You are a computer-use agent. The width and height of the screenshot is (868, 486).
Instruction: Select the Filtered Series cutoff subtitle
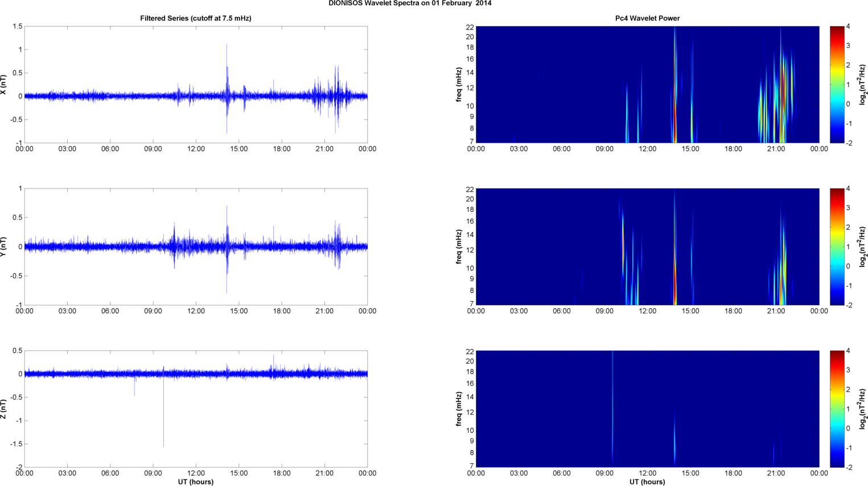(196, 18)
